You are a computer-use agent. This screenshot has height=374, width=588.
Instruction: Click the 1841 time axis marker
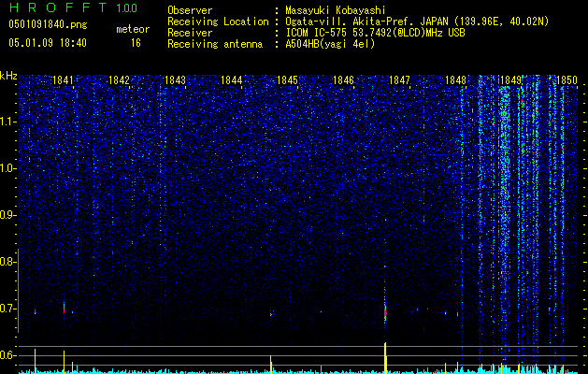coord(63,80)
